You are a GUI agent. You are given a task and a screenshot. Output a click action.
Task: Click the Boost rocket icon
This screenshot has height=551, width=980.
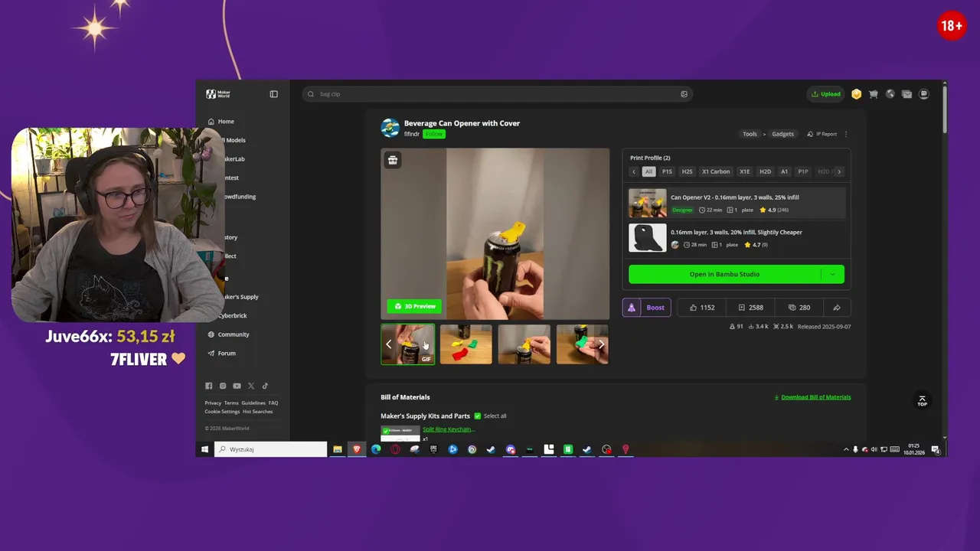click(x=631, y=308)
